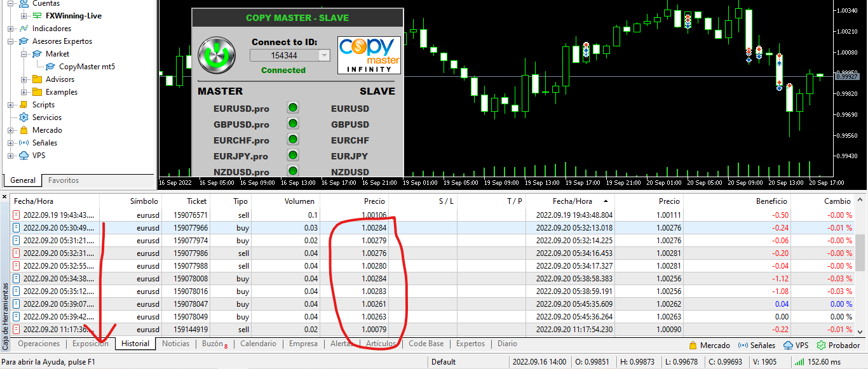Click the Indicadores icon in navigator tree

(x=24, y=29)
